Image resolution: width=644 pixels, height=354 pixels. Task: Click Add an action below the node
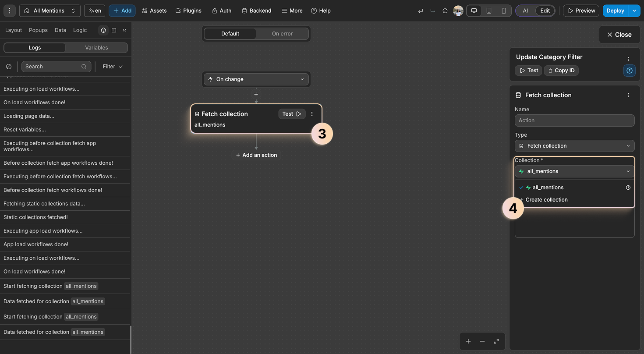[256, 155]
